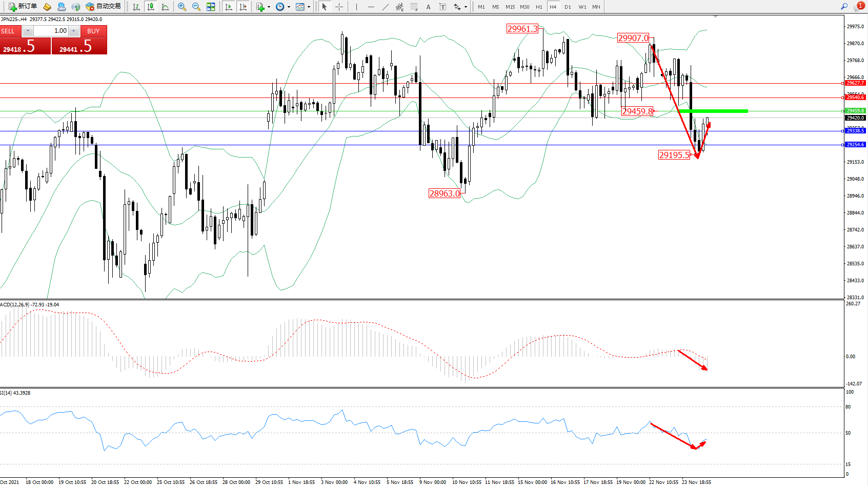Choose the trendline drawing tool
The width and height of the screenshot is (868, 486).
(385, 7)
